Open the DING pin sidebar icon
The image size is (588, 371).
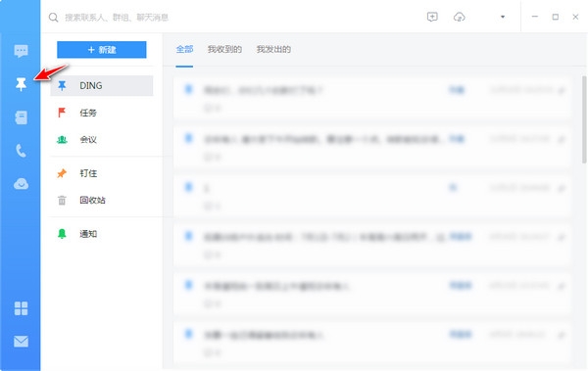[21, 84]
